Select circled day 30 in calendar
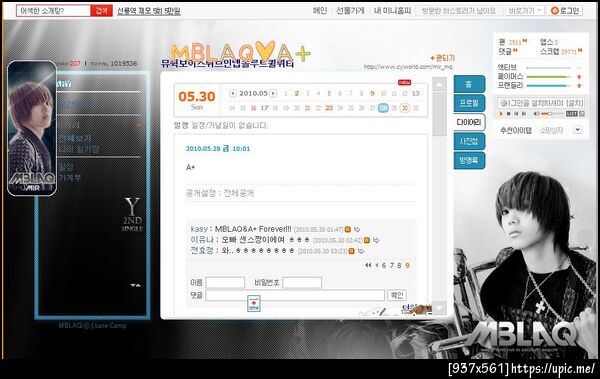The image size is (600, 379). 404,108
